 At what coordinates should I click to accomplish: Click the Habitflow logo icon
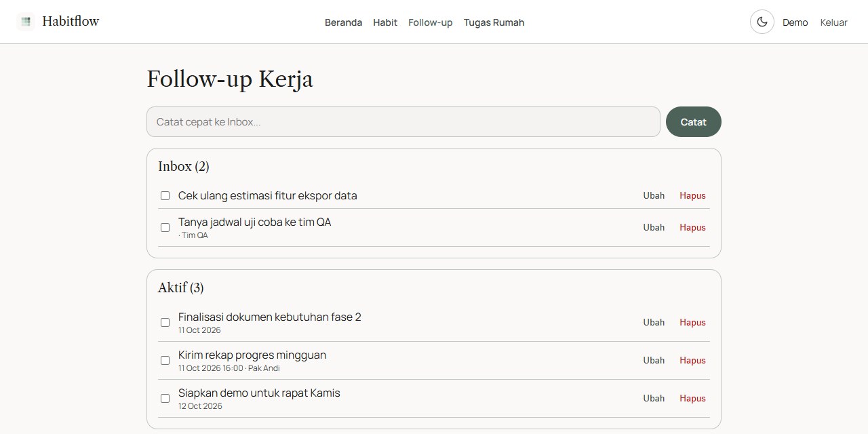26,22
